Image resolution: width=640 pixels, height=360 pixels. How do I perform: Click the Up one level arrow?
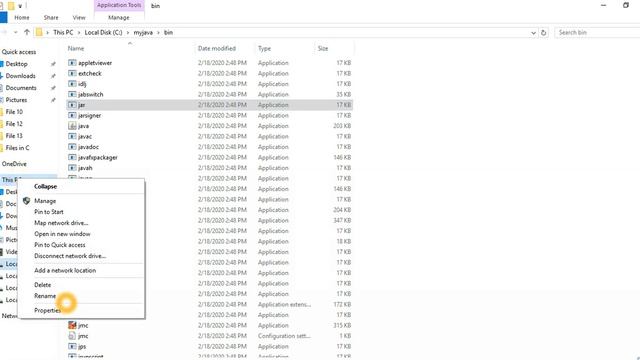[x=27, y=32]
